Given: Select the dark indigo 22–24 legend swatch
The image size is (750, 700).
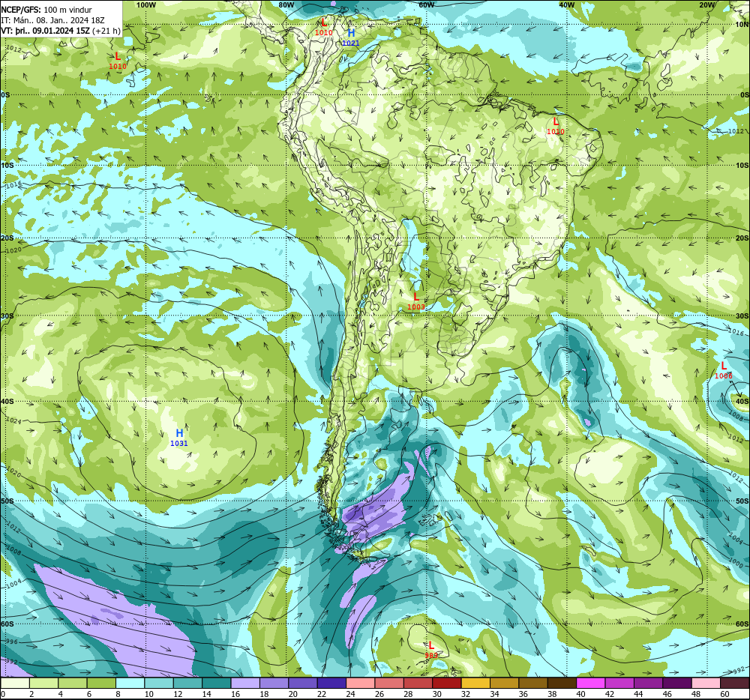Looking at the screenshot, I should click(x=331, y=683).
